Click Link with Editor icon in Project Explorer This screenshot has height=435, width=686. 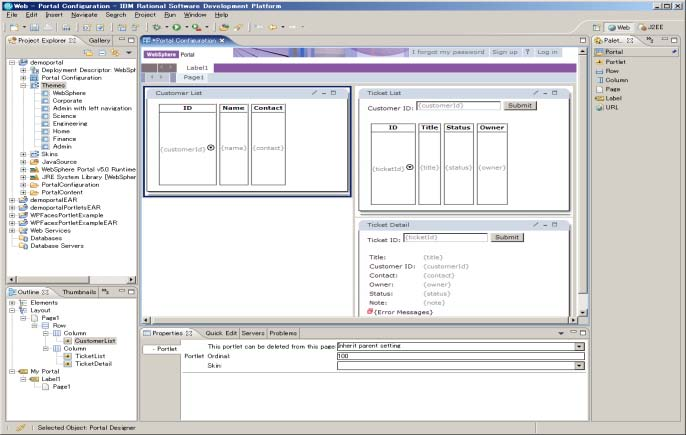pyautogui.click(x=115, y=53)
